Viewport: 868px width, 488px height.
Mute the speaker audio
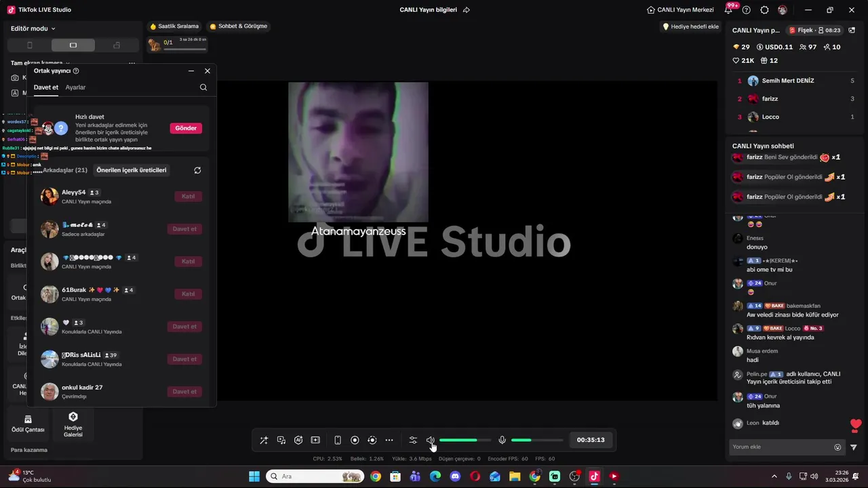point(430,440)
